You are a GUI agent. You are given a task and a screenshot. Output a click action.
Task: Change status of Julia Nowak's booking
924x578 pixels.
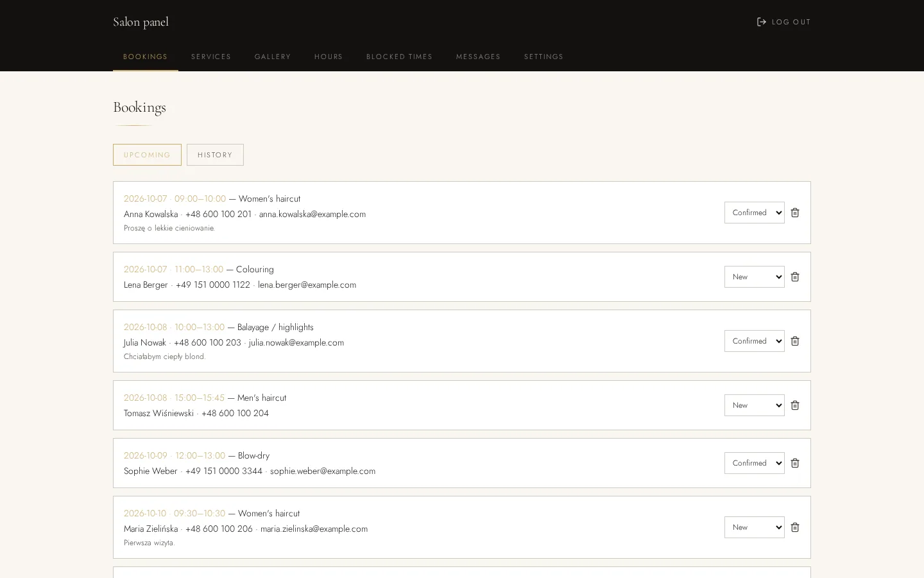(755, 341)
